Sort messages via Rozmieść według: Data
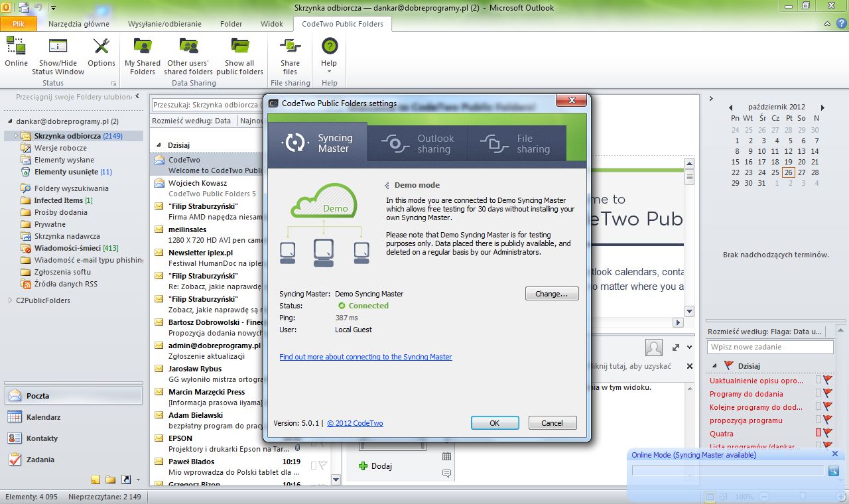The image size is (849, 504). pyautogui.click(x=192, y=121)
